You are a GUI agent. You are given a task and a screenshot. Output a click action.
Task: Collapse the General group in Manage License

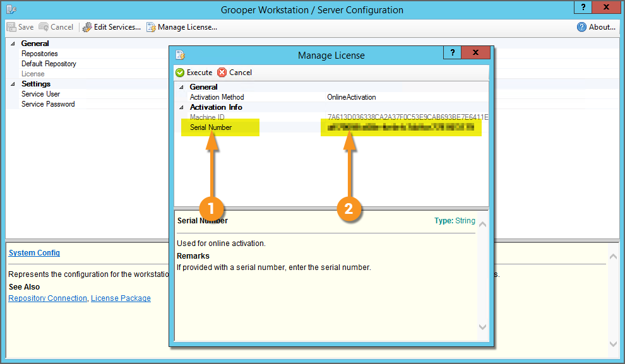181,87
